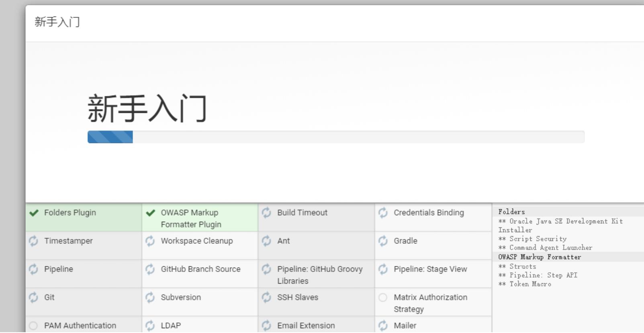This screenshot has width=644, height=333.
Task: Click the sync icon next to GitHub Branch Source
Action: click(150, 269)
